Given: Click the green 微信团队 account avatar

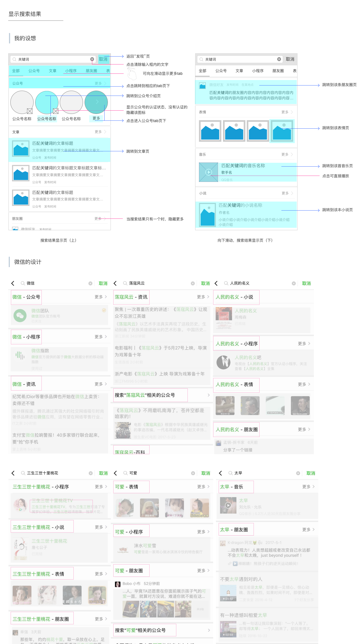Looking at the screenshot, I should (20, 316).
